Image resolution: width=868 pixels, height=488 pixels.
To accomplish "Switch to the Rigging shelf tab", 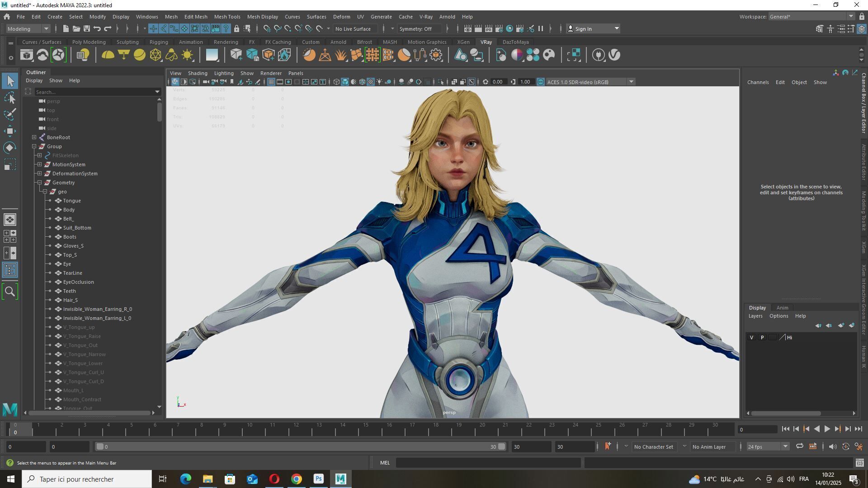I will [159, 42].
